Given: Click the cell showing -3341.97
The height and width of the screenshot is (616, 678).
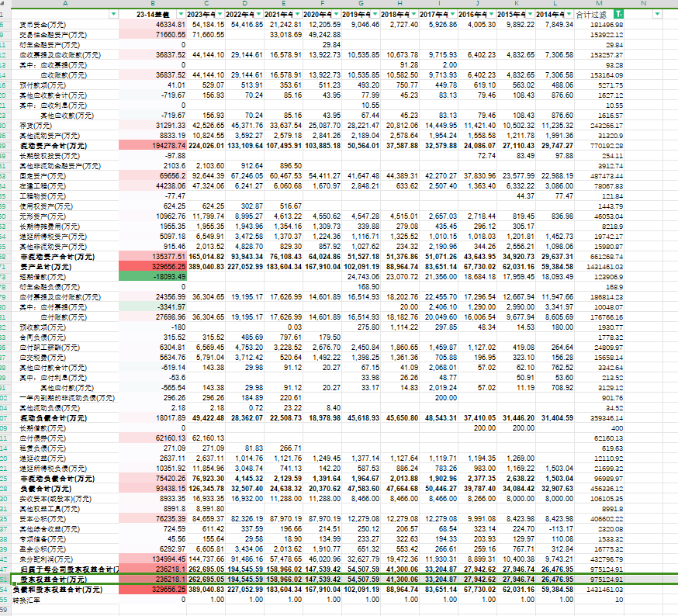Looking at the screenshot, I should tap(153, 307).
